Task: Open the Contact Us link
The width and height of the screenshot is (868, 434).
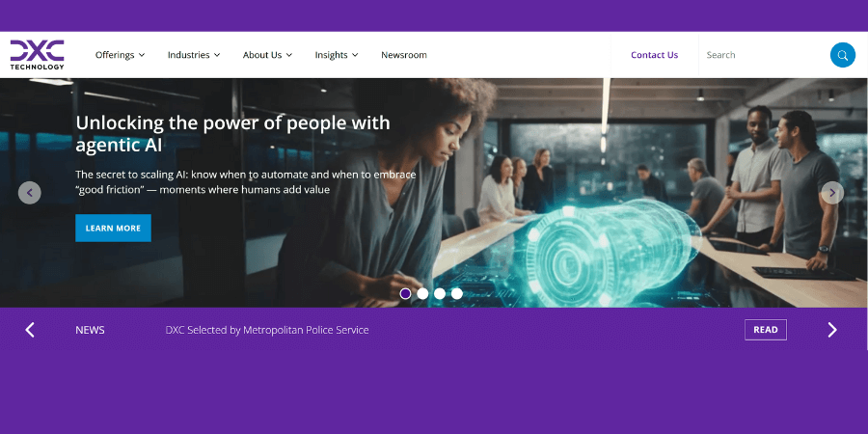Action: click(x=654, y=55)
